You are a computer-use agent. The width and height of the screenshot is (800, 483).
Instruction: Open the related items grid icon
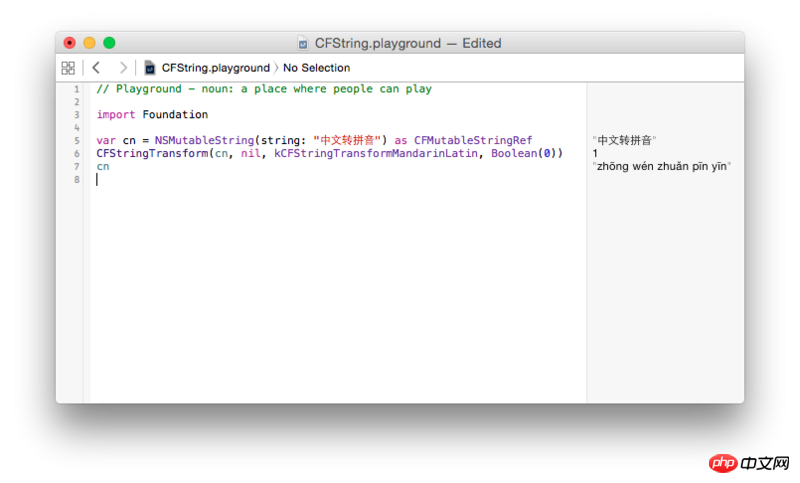pyautogui.click(x=68, y=68)
